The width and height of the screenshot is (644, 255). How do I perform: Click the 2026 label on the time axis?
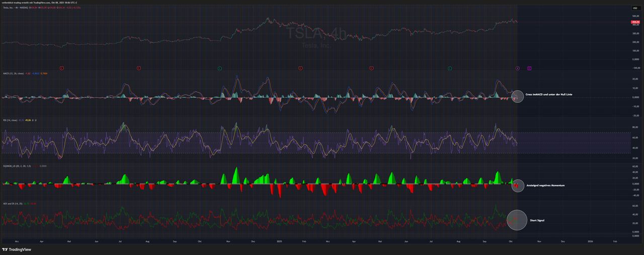[x=590, y=241]
